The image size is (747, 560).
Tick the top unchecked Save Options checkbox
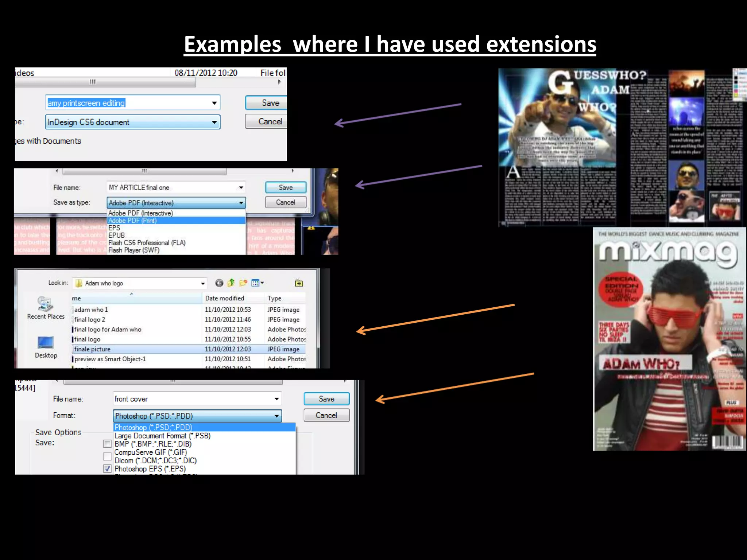coord(107,444)
